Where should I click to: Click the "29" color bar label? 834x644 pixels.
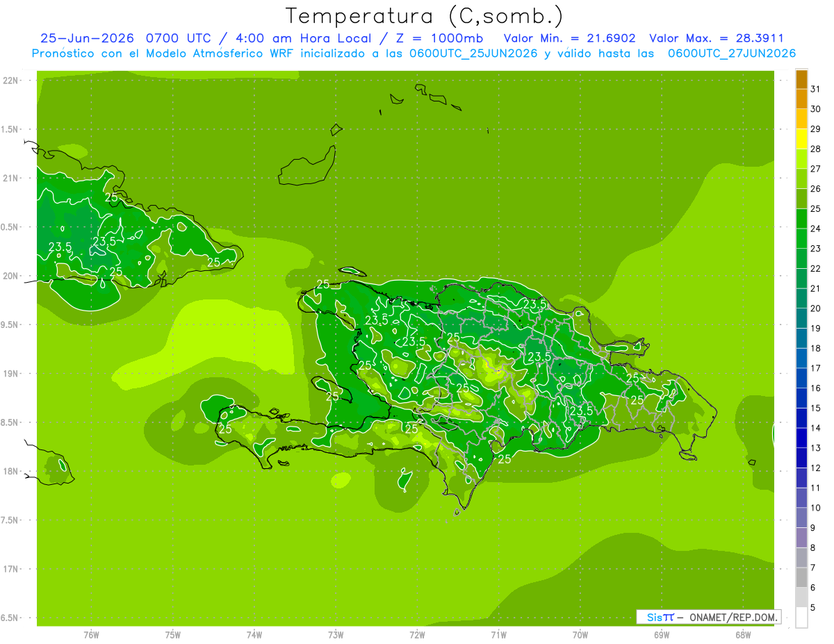[816, 129]
